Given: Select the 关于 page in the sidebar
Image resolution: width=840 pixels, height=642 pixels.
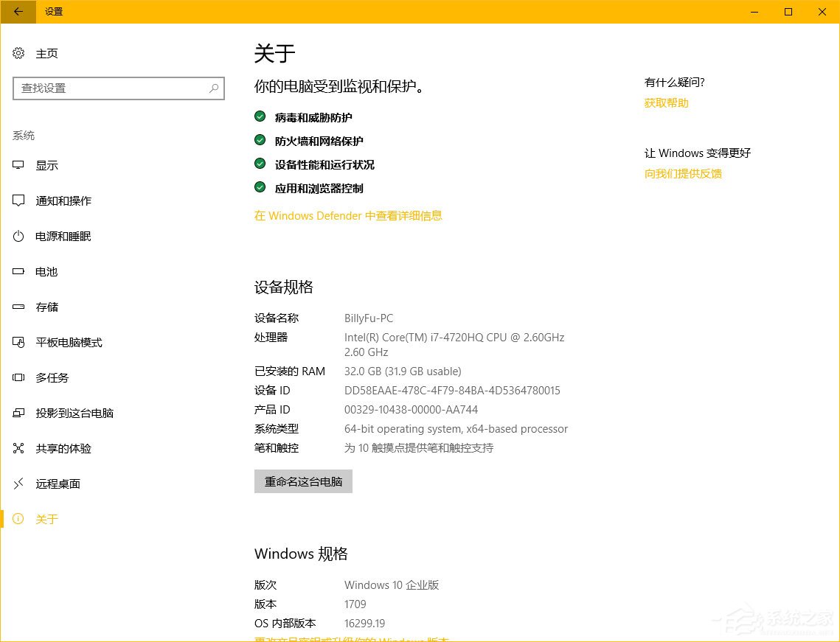Looking at the screenshot, I should 46,519.
